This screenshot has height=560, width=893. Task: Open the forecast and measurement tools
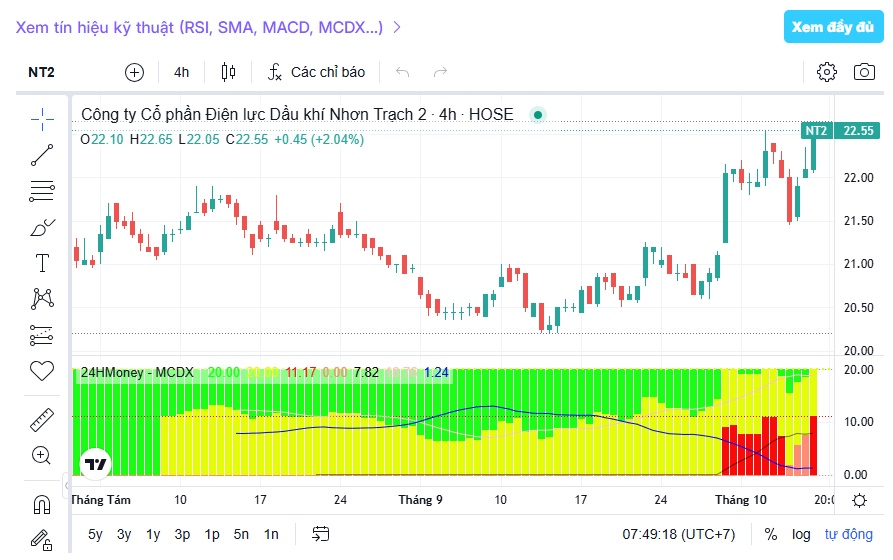[x=41, y=336]
